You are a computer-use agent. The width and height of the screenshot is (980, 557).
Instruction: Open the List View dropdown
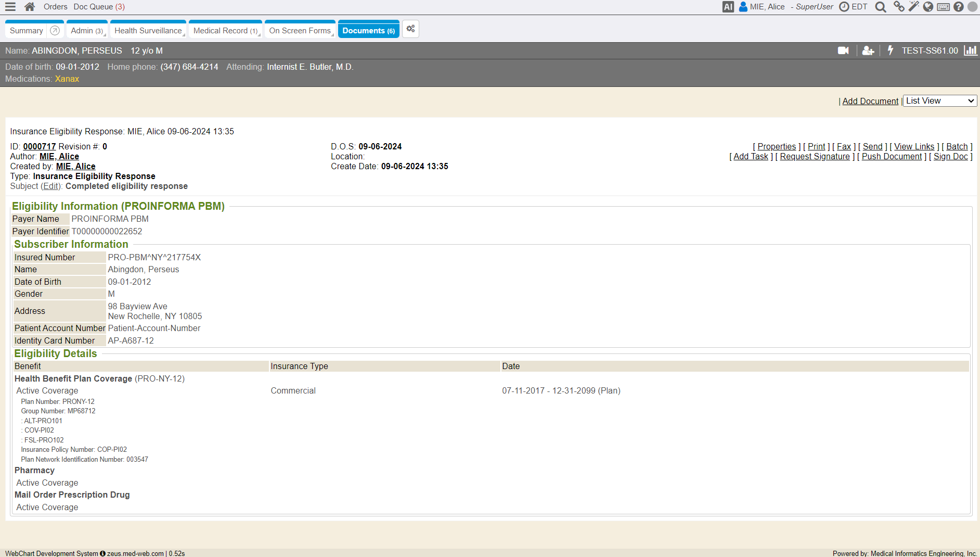pos(939,101)
